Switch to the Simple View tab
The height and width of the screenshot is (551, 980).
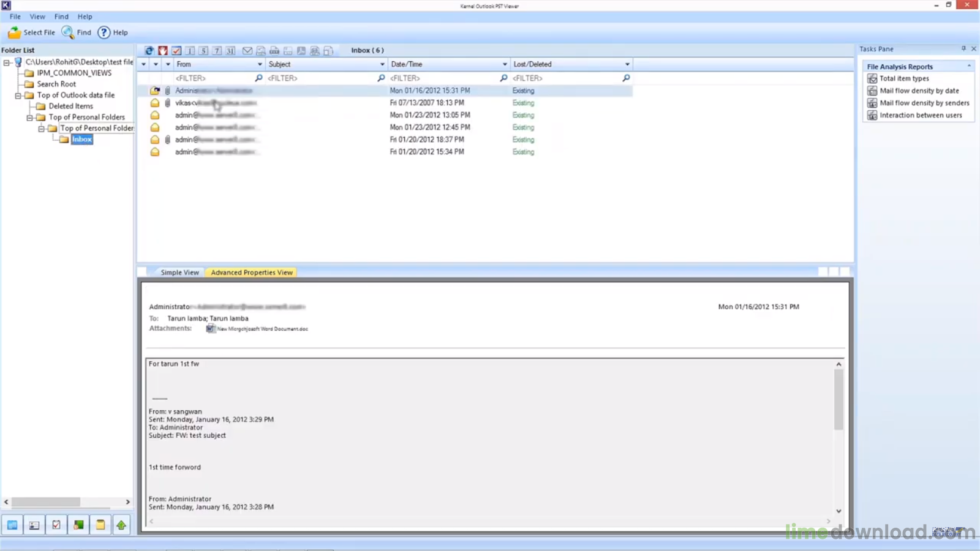point(179,272)
